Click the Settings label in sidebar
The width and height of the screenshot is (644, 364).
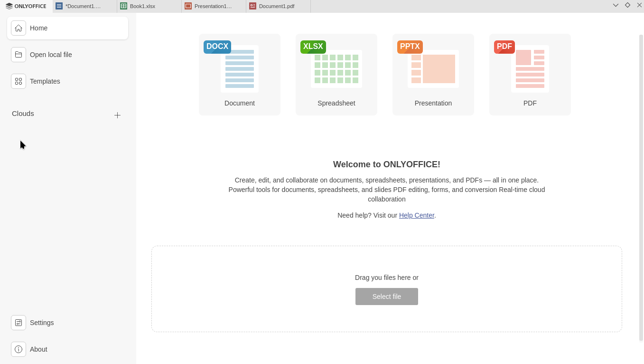tap(42, 323)
